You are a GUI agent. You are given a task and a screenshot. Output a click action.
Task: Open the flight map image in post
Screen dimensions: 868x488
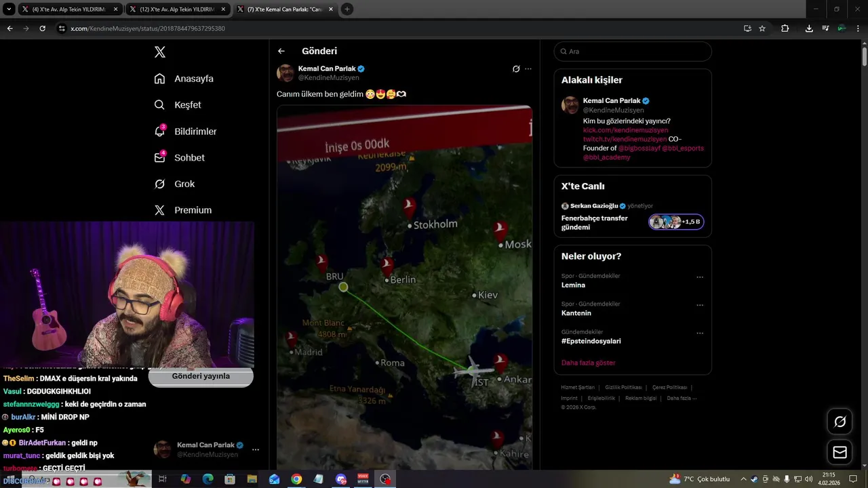click(x=404, y=287)
